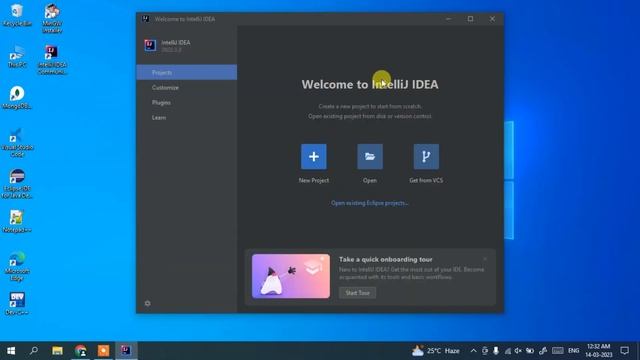Image resolution: width=640 pixels, height=360 pixels.
Task: Click the microphone tray icon
Action: click(x=496, y=351)
